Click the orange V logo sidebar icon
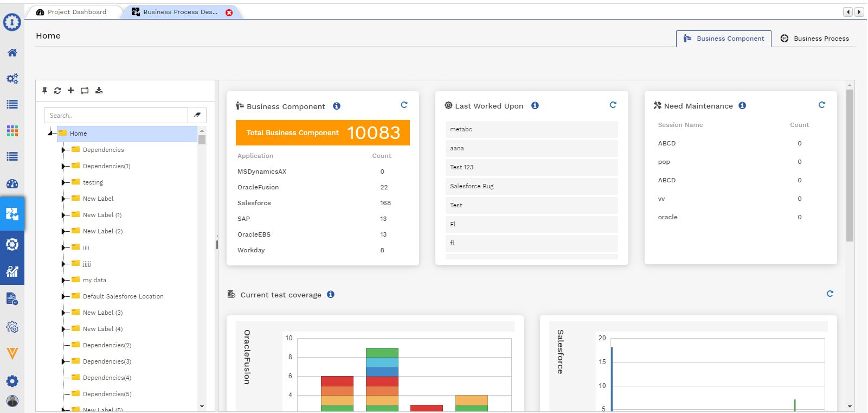The image size is (868, 413). click(12, 354)
